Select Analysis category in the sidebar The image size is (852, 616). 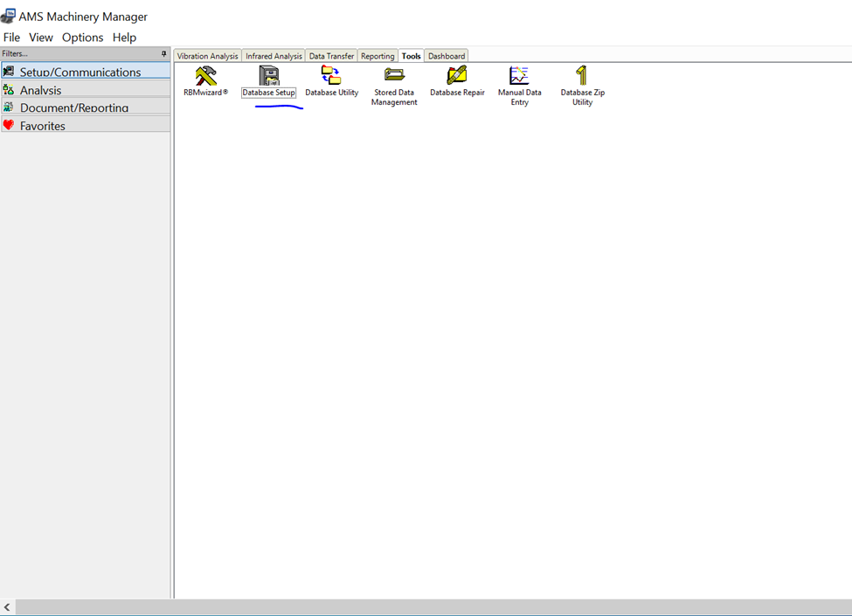(41, 90)
